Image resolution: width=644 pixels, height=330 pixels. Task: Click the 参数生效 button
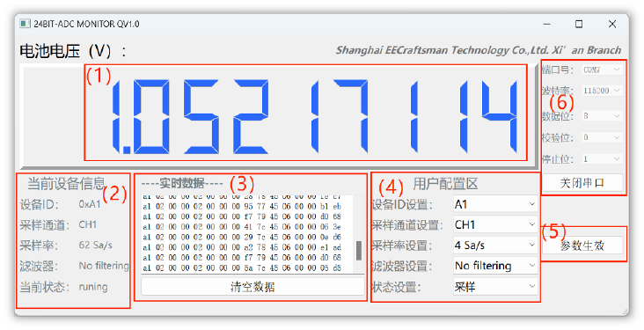pos(582,246)
